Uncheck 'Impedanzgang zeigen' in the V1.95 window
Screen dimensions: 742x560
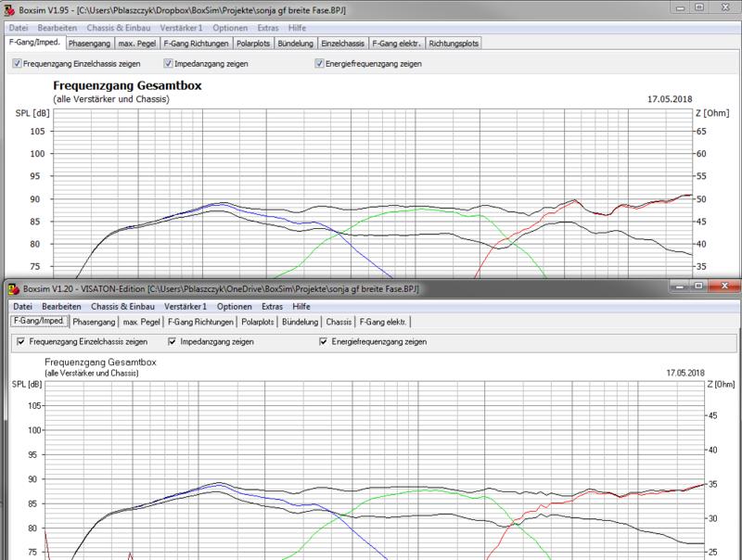[168, 64]
